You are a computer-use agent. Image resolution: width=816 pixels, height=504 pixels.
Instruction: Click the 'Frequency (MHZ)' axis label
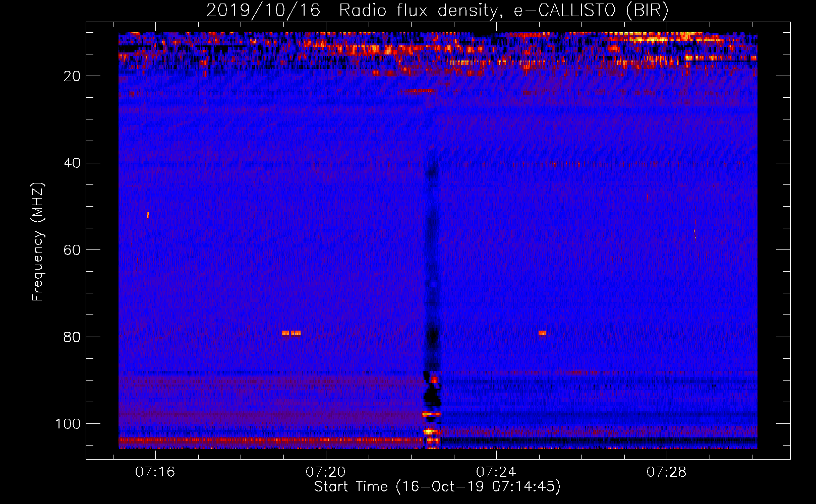coord(38,242)
